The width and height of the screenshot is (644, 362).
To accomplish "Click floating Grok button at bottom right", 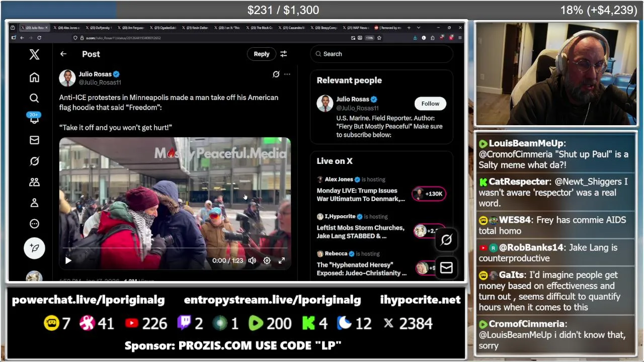I will point(446,240).
